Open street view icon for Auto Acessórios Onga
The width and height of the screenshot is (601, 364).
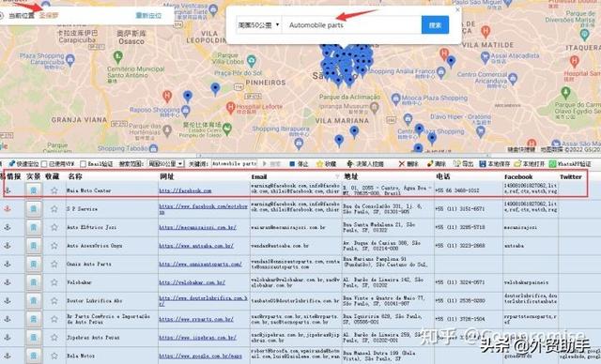tap(34, 246)
